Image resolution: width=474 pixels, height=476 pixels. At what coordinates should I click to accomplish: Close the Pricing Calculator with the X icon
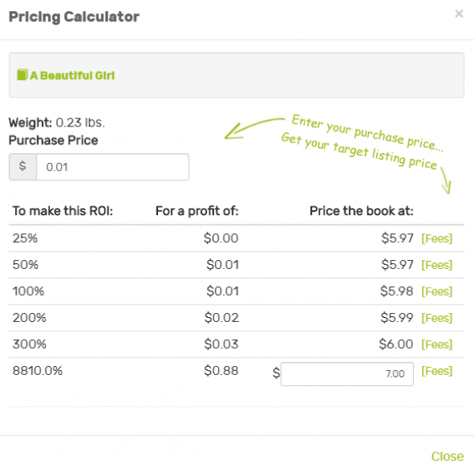(x=459, y=13)
